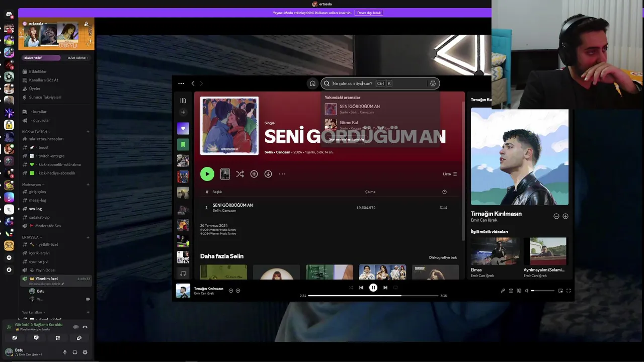Open Kanallara Göz At in Discord
The width and height of the screenshot is (644, 362).
pyautogui.click(x=43, y=80)
